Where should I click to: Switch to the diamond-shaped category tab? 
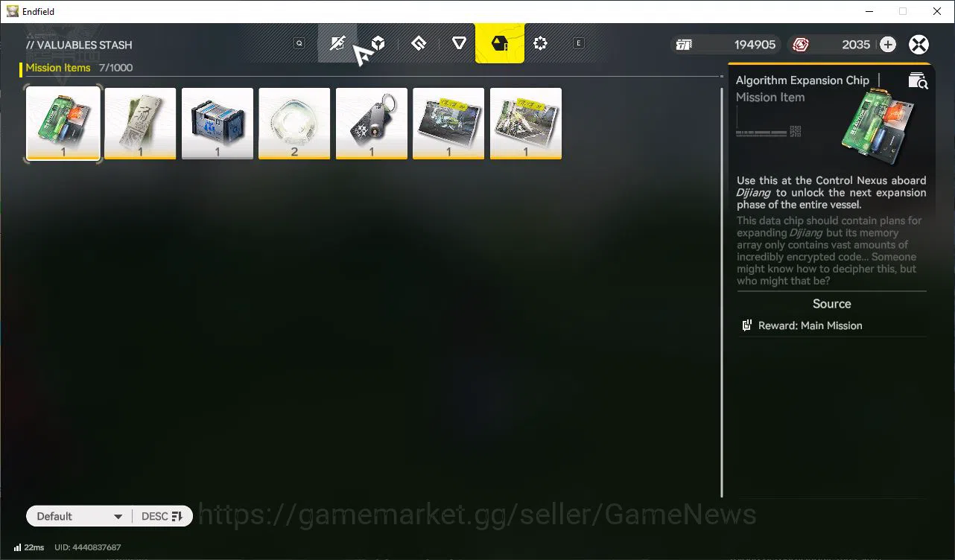tap(419, 43)
